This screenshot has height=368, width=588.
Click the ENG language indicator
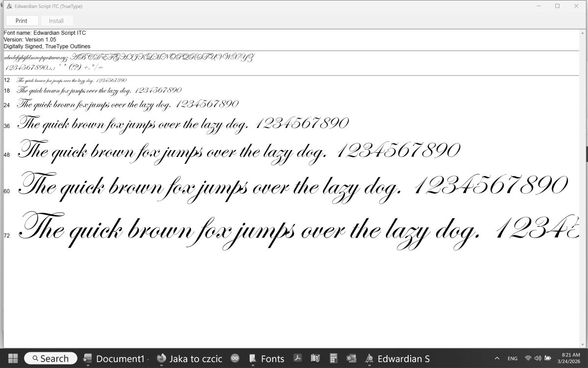tap(513, 358)
